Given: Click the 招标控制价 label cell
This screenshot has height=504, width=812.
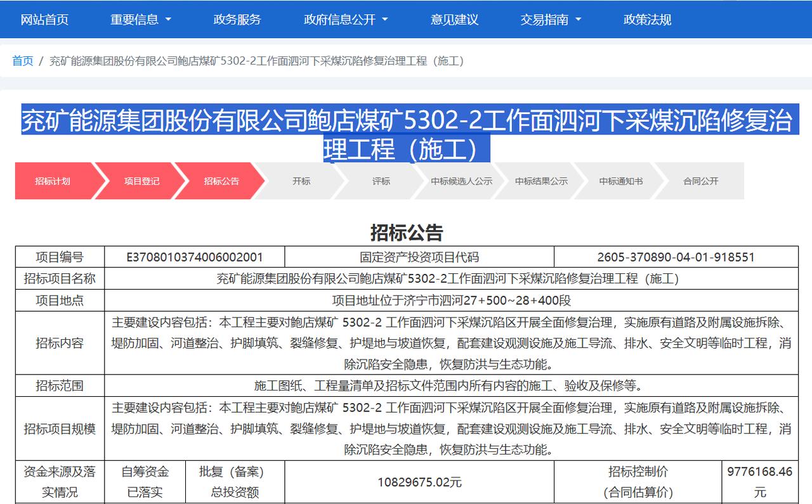Looking at the screenshot, I should [638, 482].
